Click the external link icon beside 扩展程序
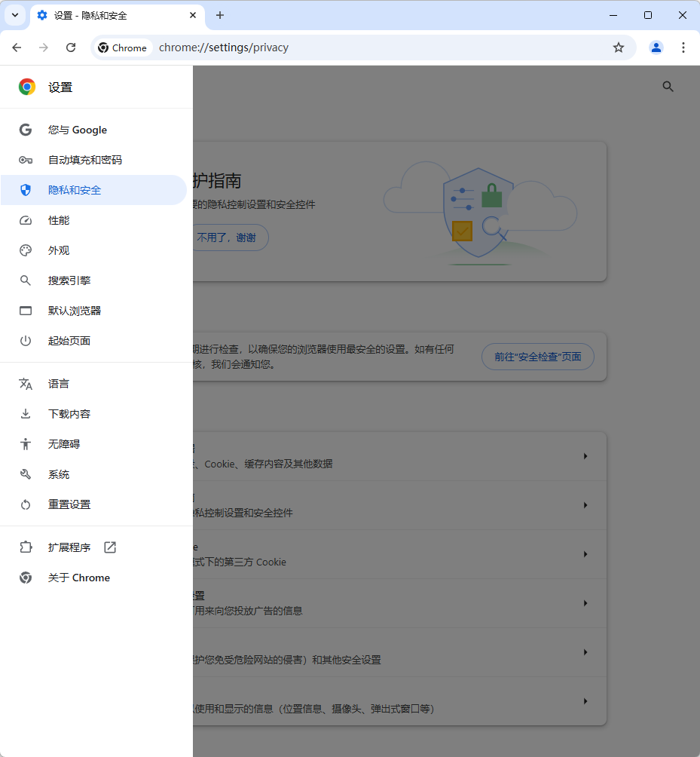This screenshot has height=757, width=700. pyautogui.click(x=109, y=547)
